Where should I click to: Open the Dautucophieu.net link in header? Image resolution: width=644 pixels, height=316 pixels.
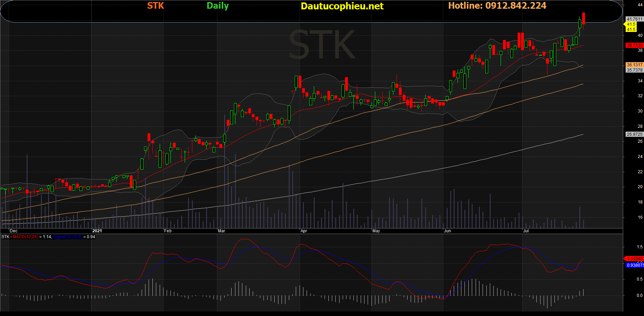click(342, 6)
